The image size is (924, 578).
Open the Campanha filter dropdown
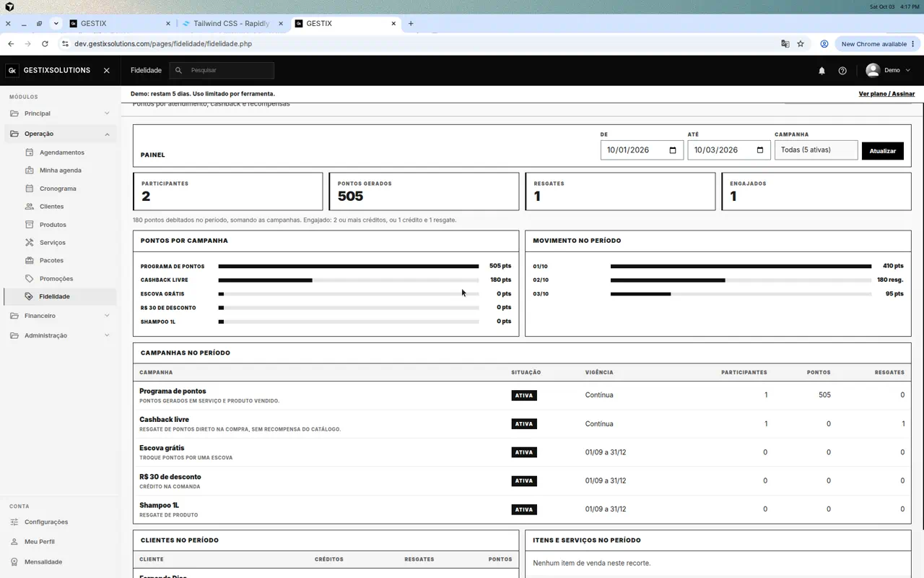tap(816, 150)
